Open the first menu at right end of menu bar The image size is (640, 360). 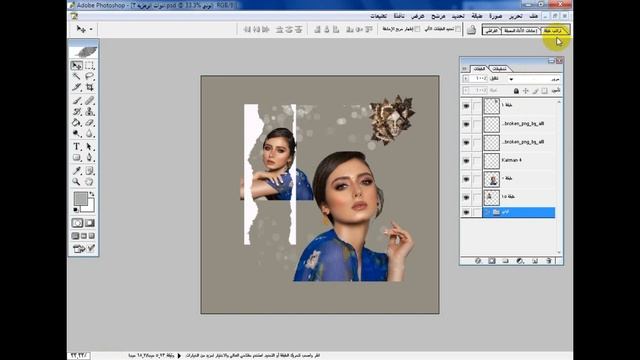pos(533,16)
